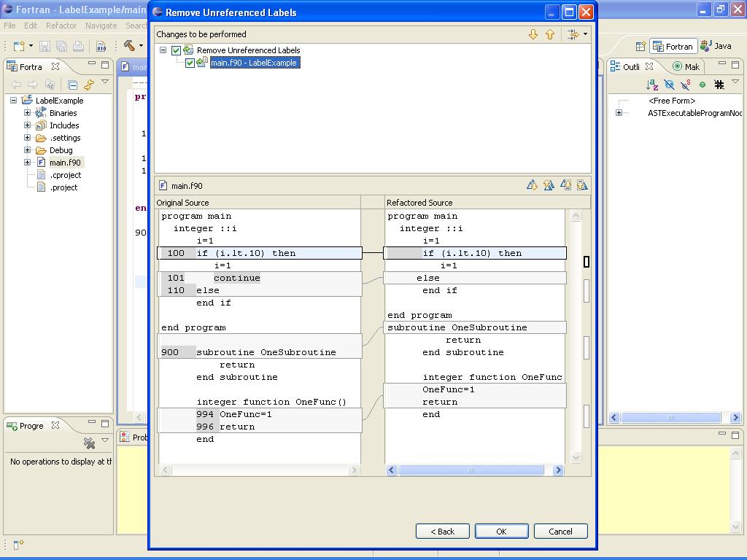Click the binary 010 toolbar icon

pos(101,46)
